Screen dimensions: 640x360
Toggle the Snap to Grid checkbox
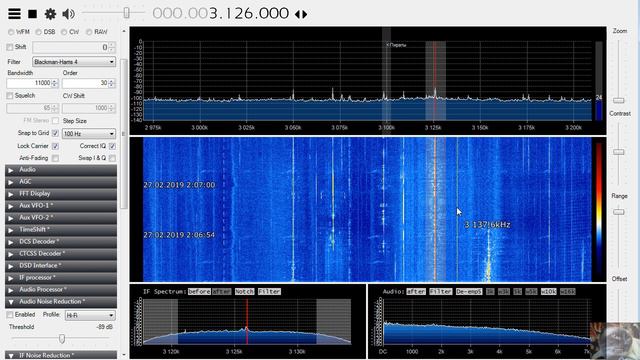[56, 133]
